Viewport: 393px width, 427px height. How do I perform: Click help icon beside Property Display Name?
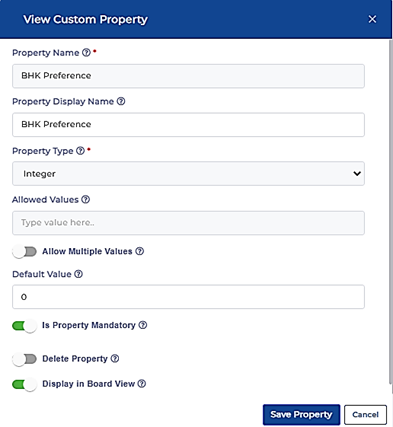pyautogui.click(x=121, y=101)
